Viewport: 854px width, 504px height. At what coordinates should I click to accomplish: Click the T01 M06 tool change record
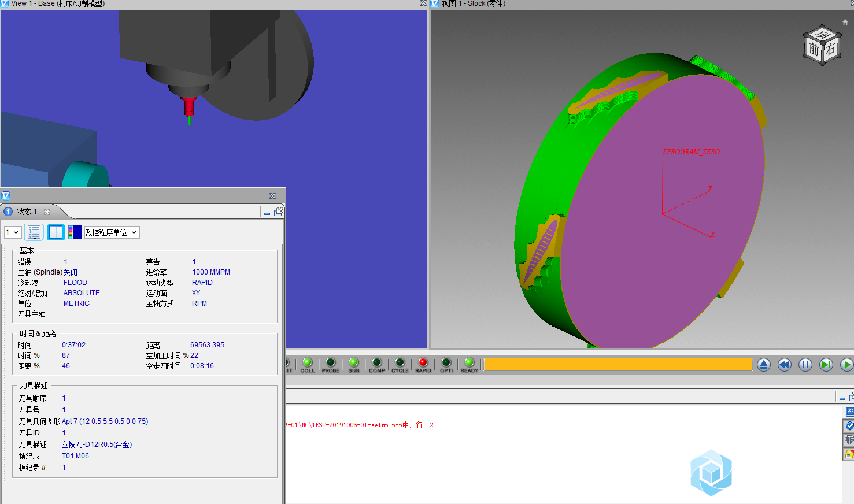[x=75, y=456]
